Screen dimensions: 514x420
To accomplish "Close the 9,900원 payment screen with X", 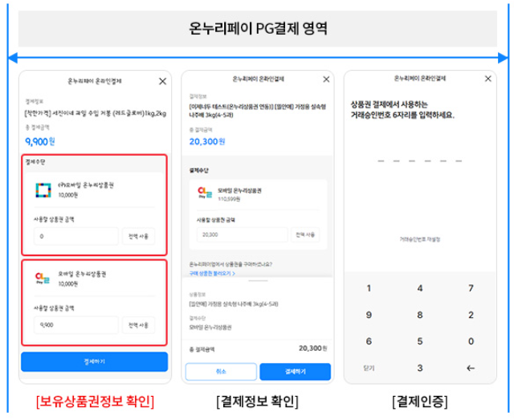I will point(162,81).
